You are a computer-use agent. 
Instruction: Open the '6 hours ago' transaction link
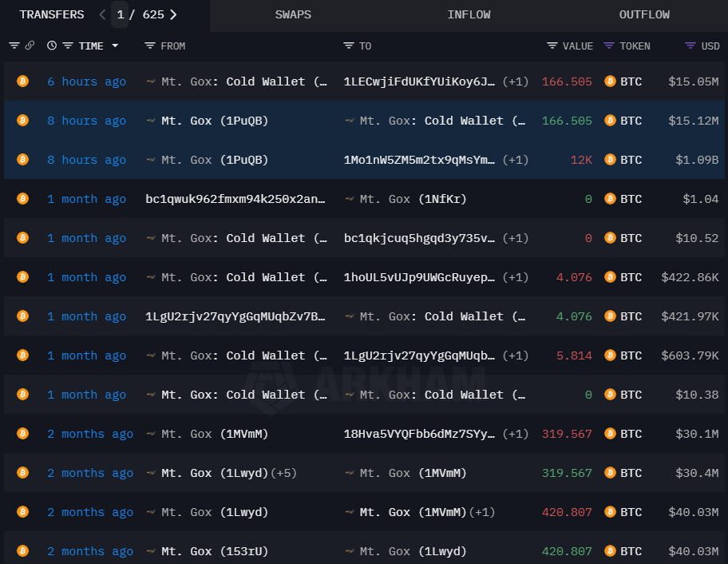click(x=86, y=81)
